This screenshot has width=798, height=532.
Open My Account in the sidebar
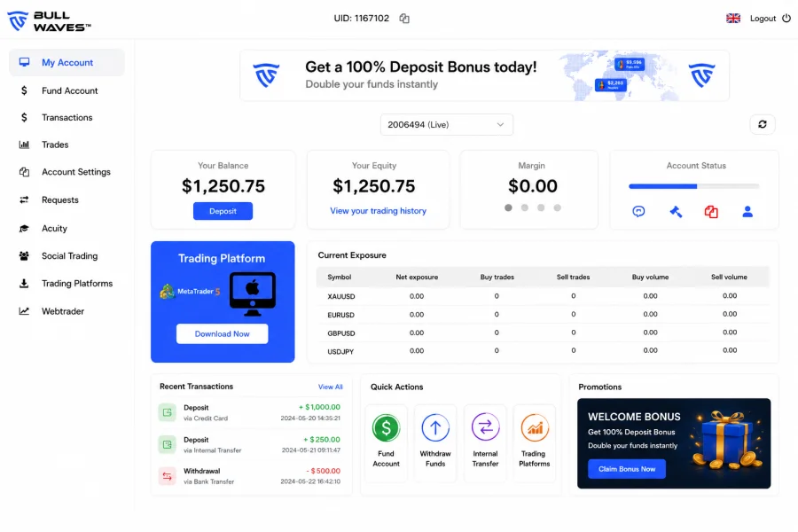click(x=66, y=62)
